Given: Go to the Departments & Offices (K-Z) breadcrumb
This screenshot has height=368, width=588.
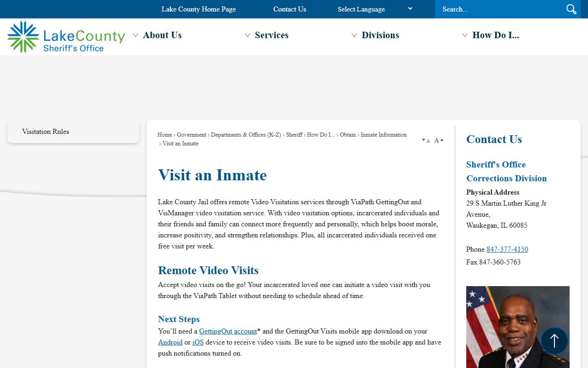Looking at the screenshot, I should (246, 135).
